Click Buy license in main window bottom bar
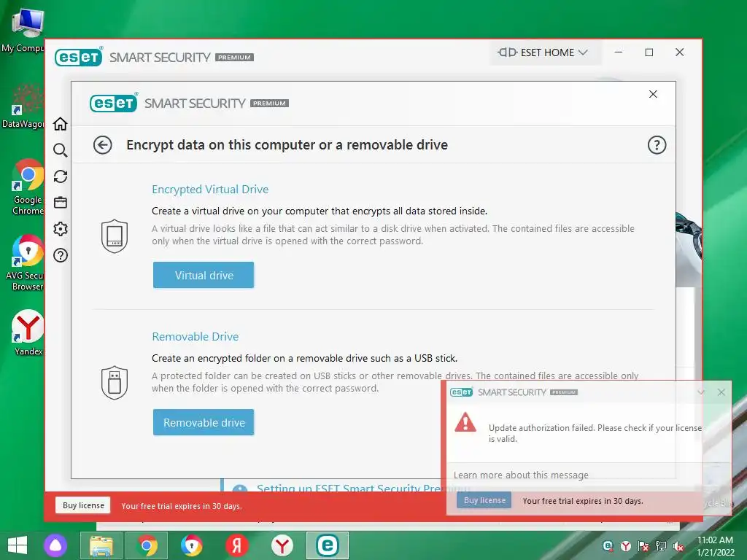 (x=83, y=505)
